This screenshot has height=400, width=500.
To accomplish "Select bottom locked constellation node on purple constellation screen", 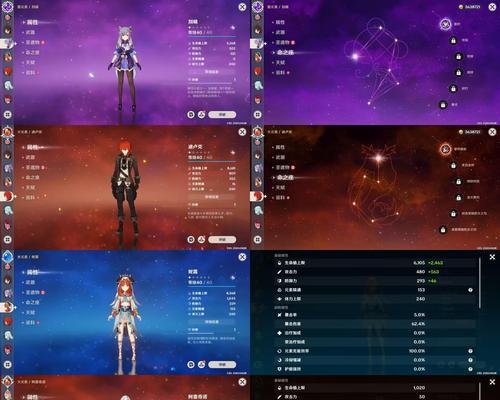I will [x=443, y=105].
